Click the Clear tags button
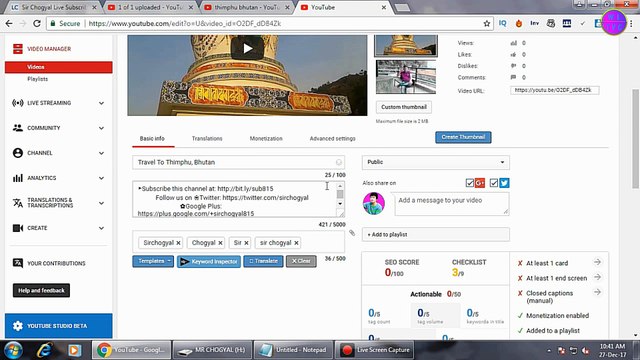 pos(301,261)
